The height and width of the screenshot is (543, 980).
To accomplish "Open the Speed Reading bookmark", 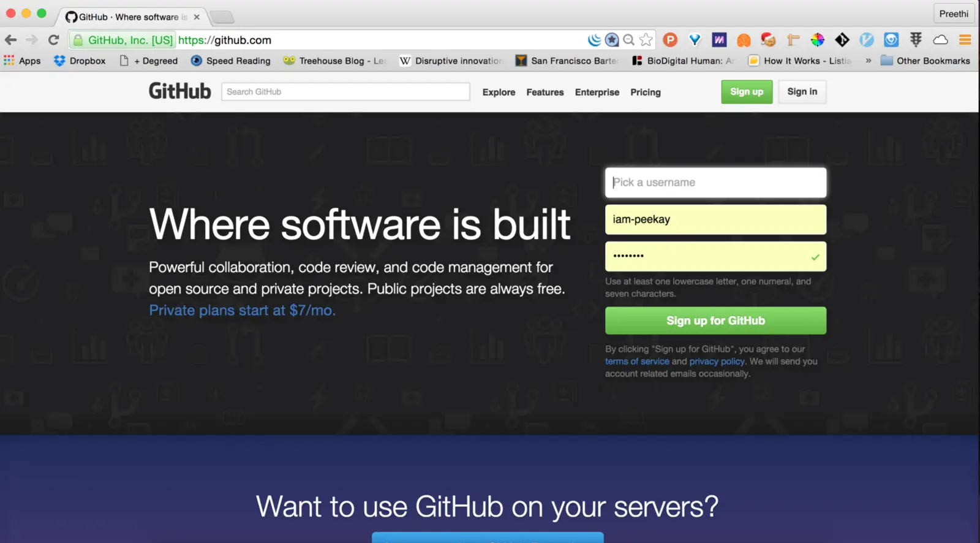I will coord(231,61).
